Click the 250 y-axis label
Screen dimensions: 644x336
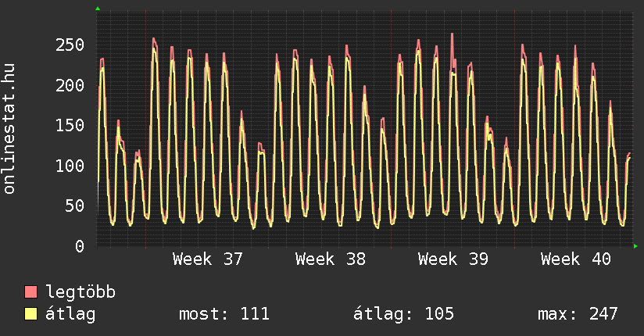pyautogui.click(x=70, y=45)
